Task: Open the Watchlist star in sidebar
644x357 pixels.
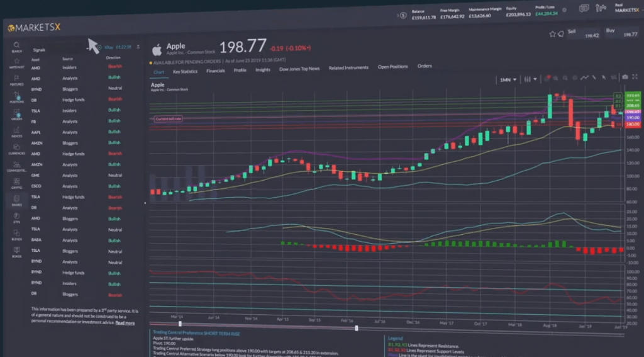Action: coord(16,64)
